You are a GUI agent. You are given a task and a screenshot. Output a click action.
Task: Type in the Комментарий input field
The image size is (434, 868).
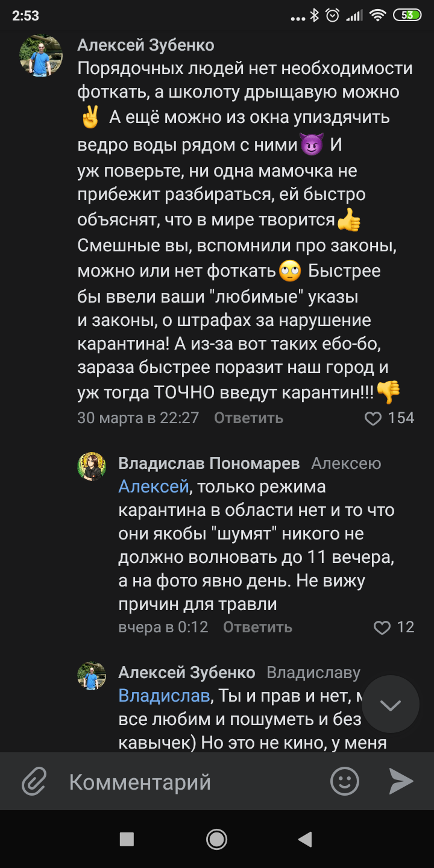point(193,782)
